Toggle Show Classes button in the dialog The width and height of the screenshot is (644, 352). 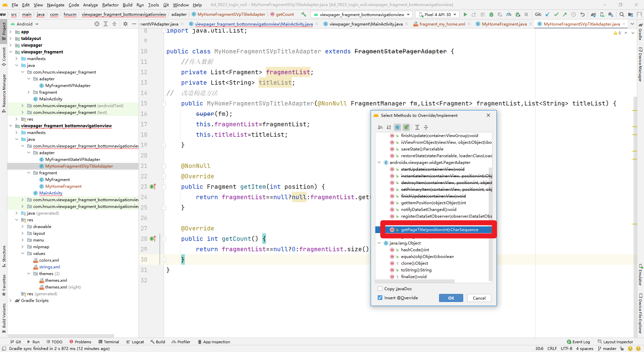[x=397, y=127]
